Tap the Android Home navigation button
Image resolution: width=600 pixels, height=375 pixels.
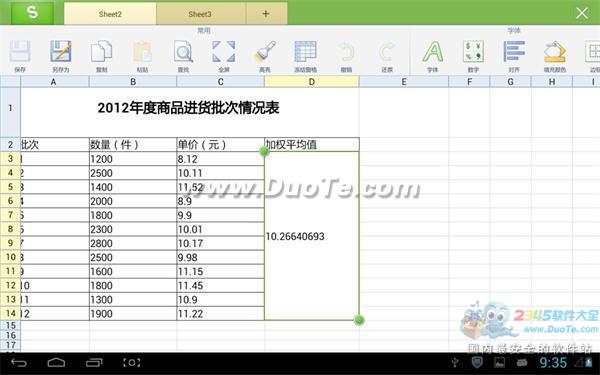(x=56, y=362)
